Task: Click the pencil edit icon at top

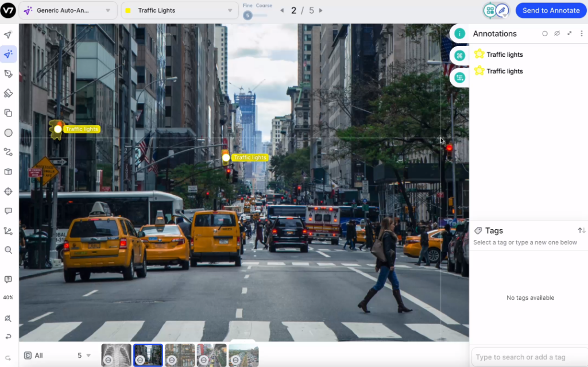Action: (502, 10)
